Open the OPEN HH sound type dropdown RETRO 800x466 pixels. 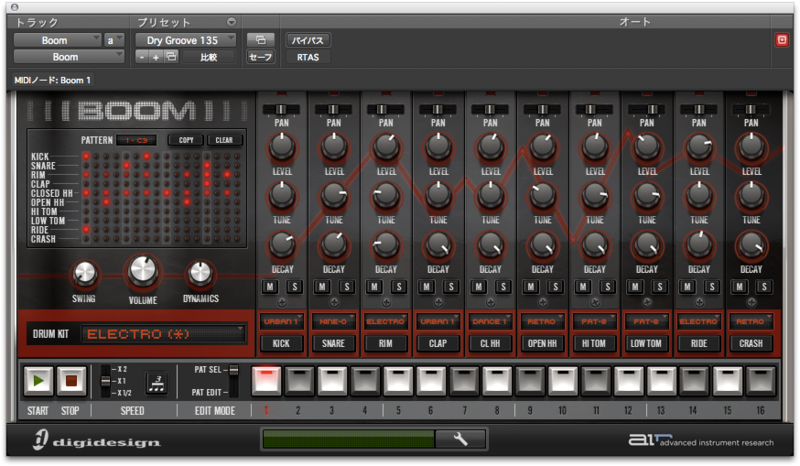tap(542, 321)
